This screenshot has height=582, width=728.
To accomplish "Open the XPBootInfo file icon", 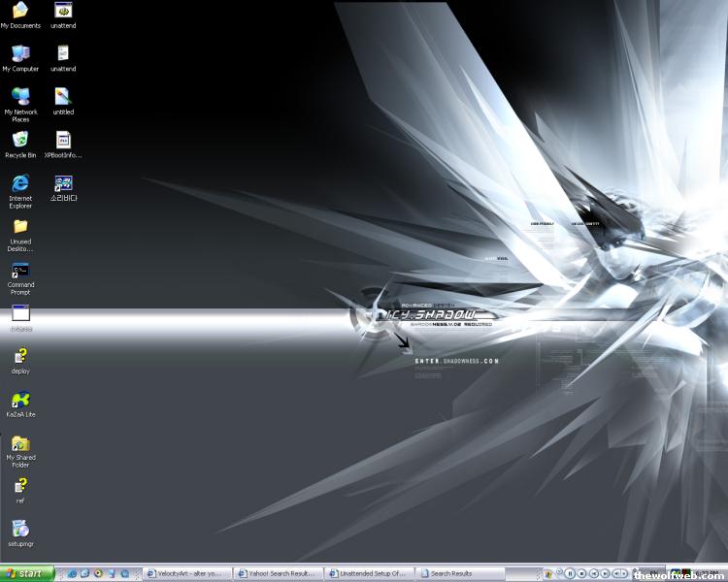I will tap(63, 141).
